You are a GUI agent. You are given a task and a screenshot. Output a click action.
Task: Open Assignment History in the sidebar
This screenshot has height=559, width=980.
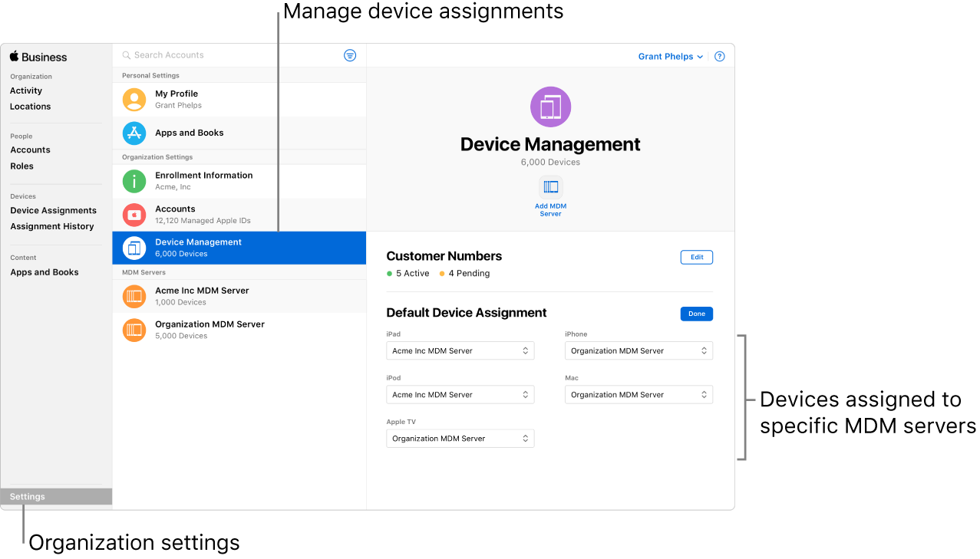pyautogui.click(x=51, y=227)
